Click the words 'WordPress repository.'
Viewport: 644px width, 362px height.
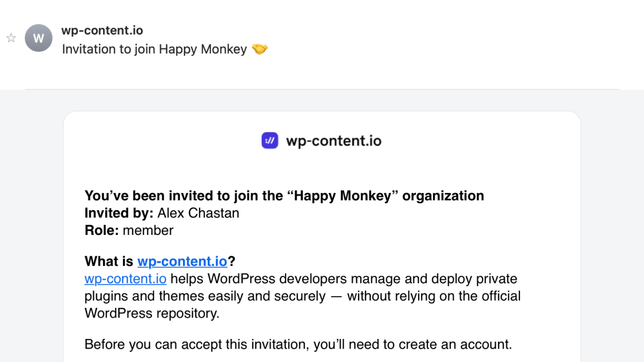tap(152, 314)
